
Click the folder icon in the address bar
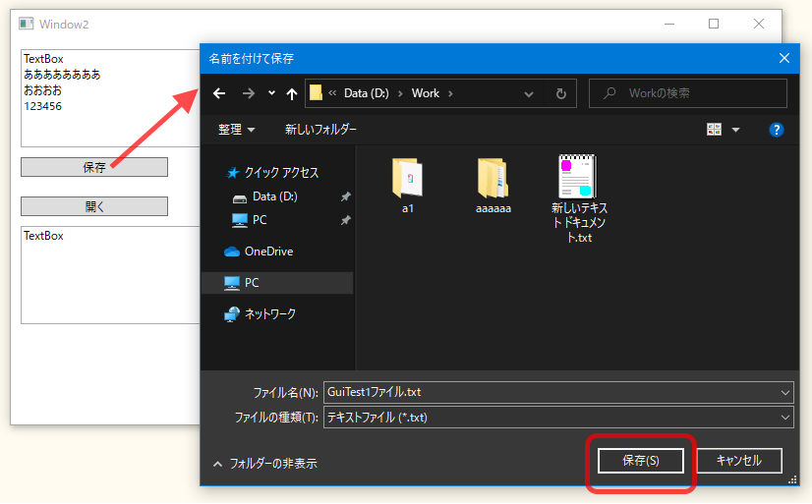pos(316,93)
